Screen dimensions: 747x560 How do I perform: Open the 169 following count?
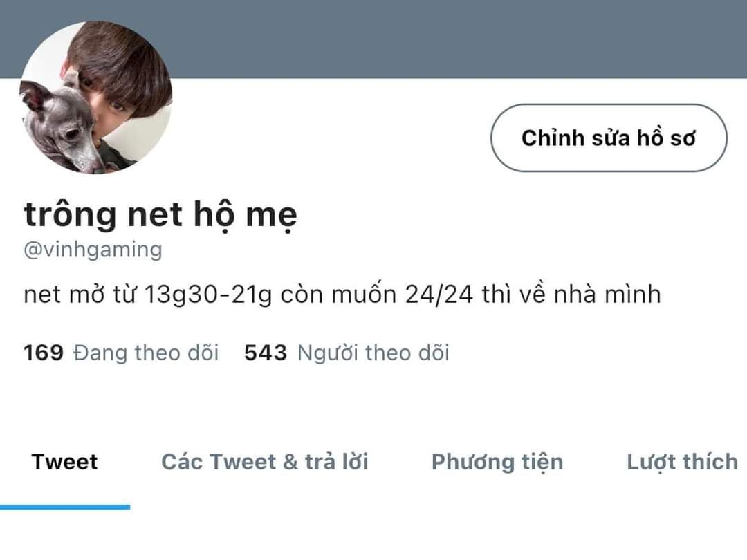(44, 353)
